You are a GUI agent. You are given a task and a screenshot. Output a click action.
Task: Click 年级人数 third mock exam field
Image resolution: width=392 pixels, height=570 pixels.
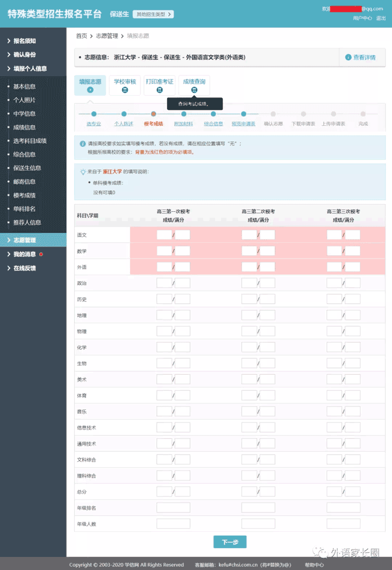pos(344,524)
